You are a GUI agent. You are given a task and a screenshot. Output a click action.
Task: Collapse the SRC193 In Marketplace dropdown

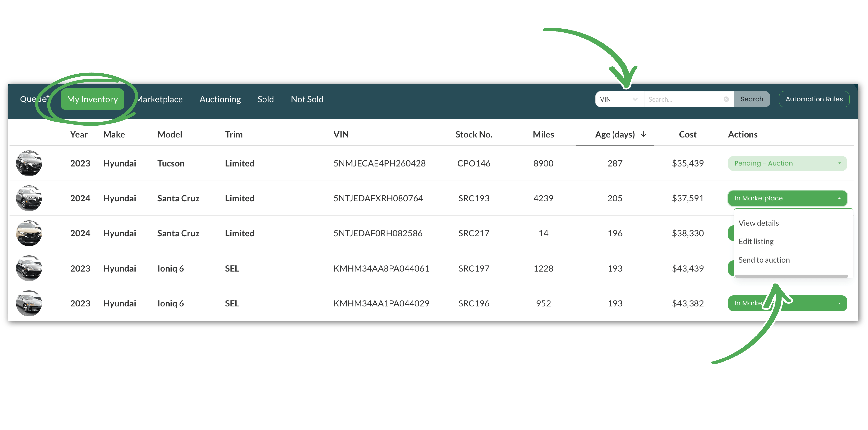pos(787,198)
